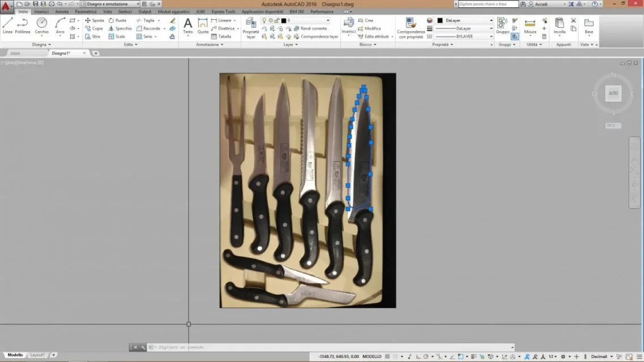Go to the Parametrico ribbon tab

(86, 11)
